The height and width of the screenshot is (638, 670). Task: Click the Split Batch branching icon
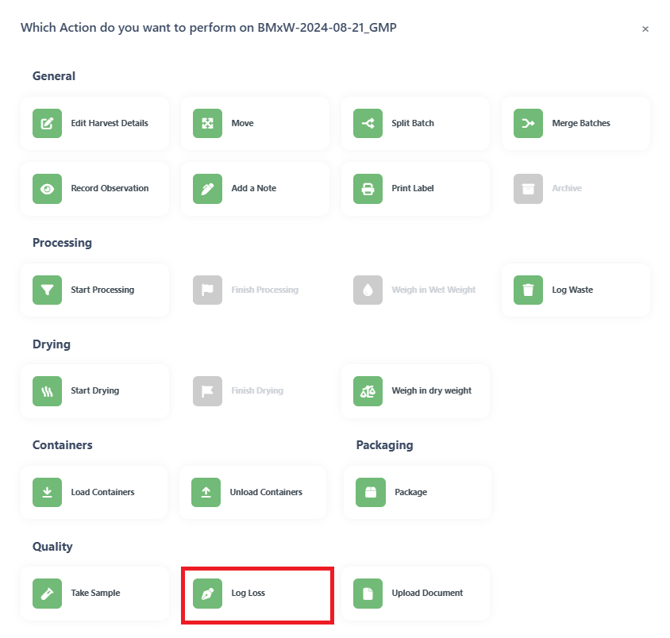367,123
